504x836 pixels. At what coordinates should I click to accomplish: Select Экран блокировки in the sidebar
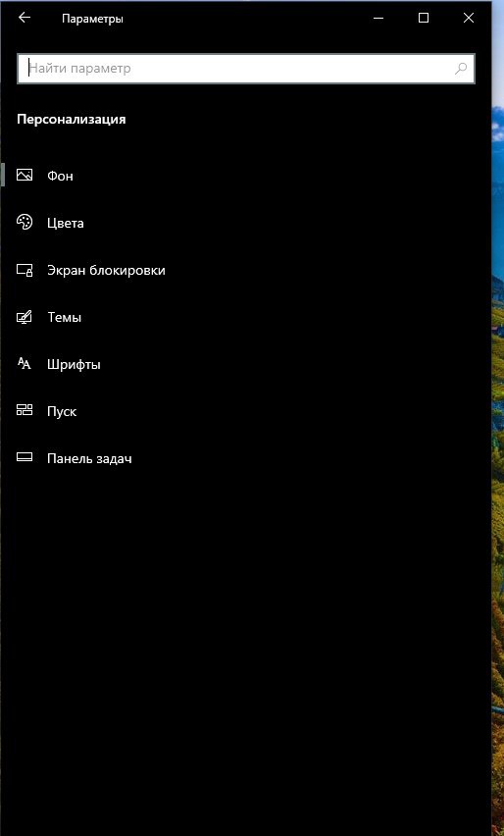[x=245, y=270]
